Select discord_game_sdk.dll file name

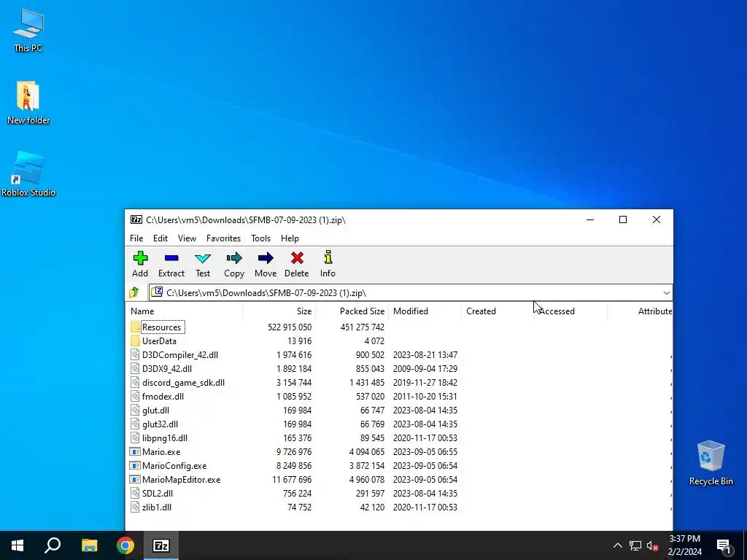coord(183,382)
